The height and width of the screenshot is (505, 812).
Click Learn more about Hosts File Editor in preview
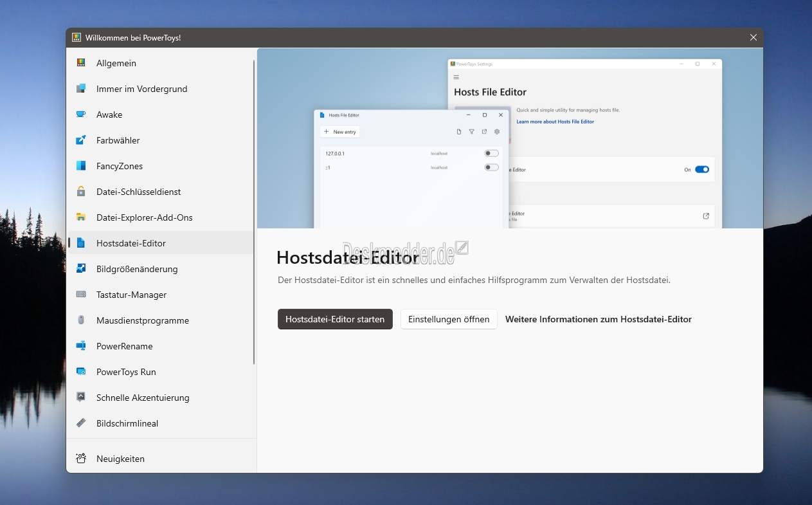pyautogui.click(x=555, y=122)
